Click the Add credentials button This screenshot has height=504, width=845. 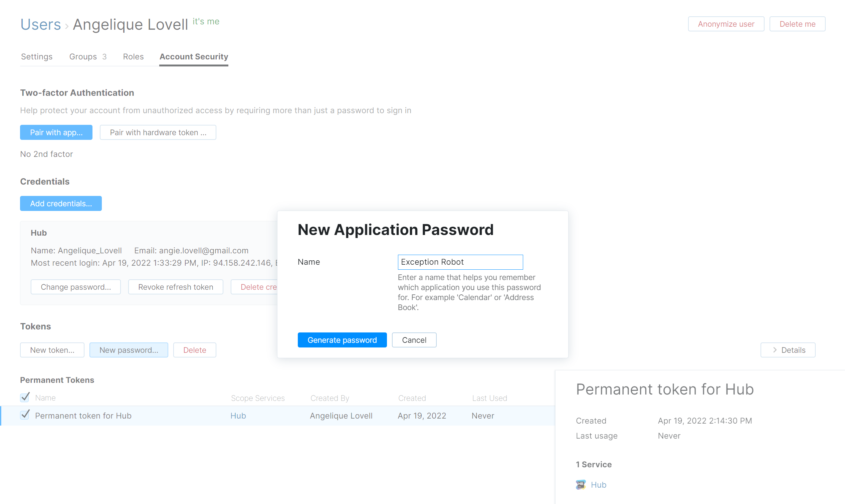tap(60, 203)
